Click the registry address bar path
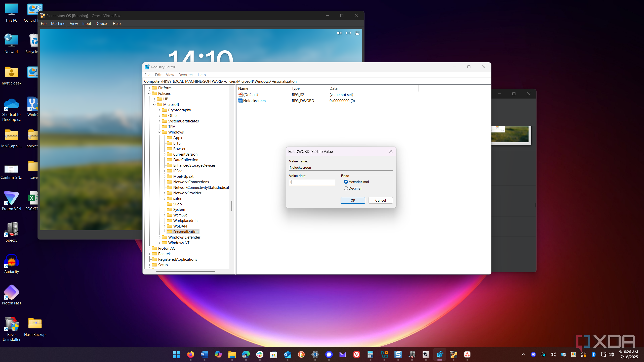 [220, 81]
